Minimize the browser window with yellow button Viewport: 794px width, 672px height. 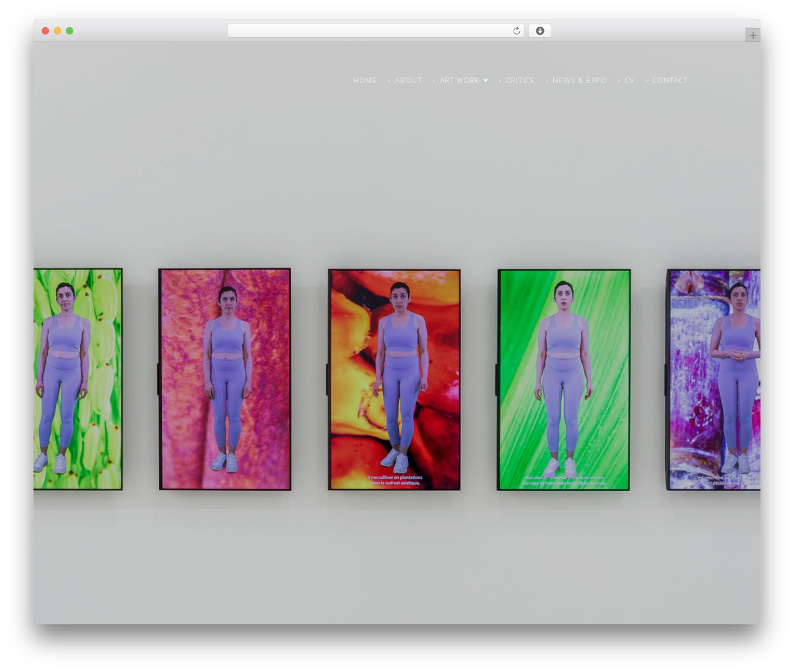[57, 31]
